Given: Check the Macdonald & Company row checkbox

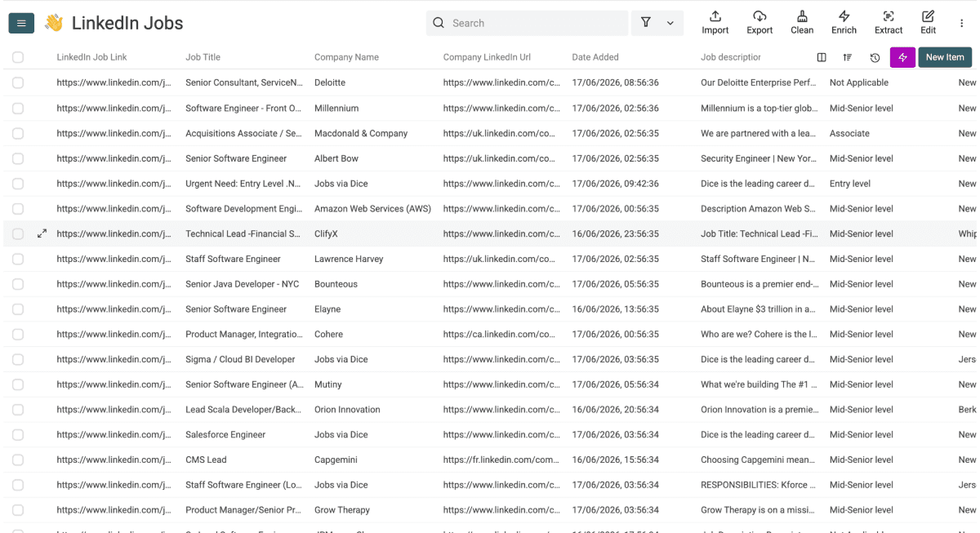Looking at the screenshot, I should 18,133.
